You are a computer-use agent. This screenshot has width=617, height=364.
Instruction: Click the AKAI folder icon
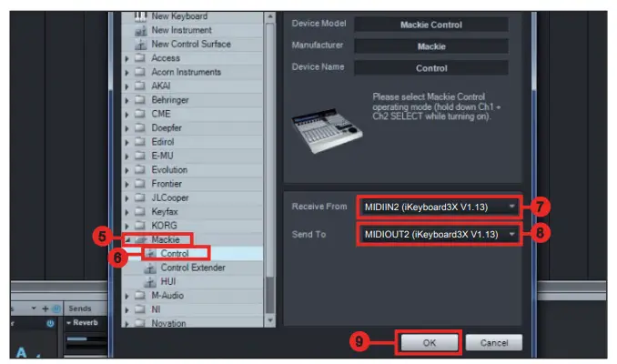pyautogui.click(x=140, y=86)
